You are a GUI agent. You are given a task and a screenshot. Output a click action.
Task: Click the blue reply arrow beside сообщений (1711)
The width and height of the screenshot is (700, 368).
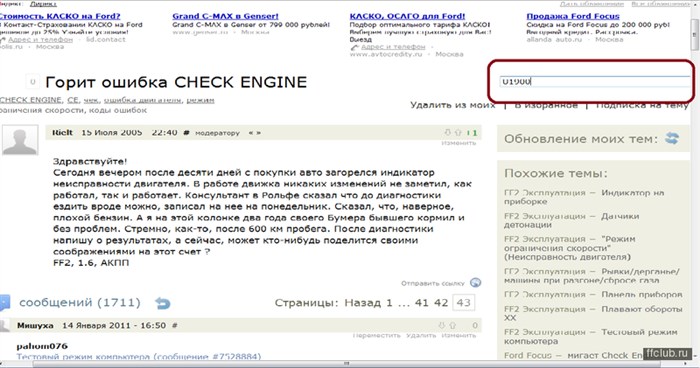162,303
